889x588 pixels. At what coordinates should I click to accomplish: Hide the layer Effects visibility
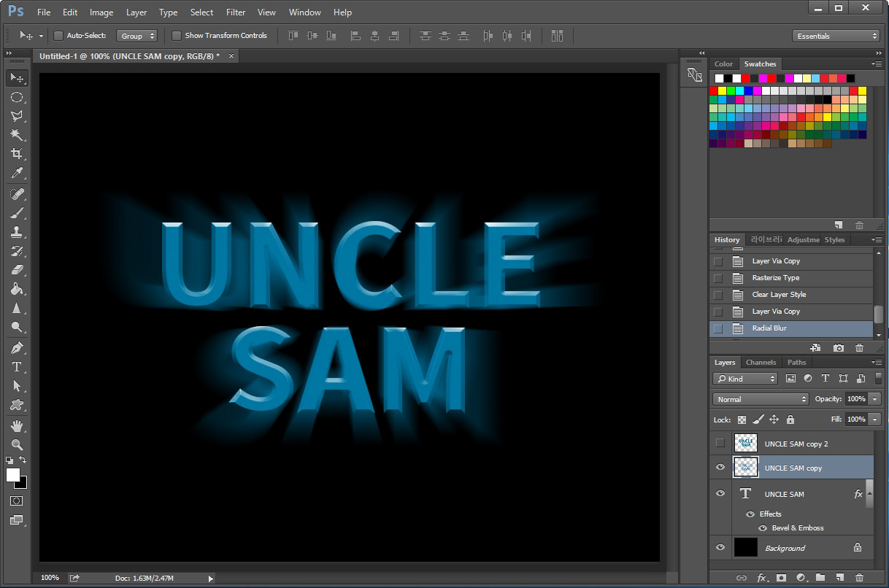tap(750, 514)
